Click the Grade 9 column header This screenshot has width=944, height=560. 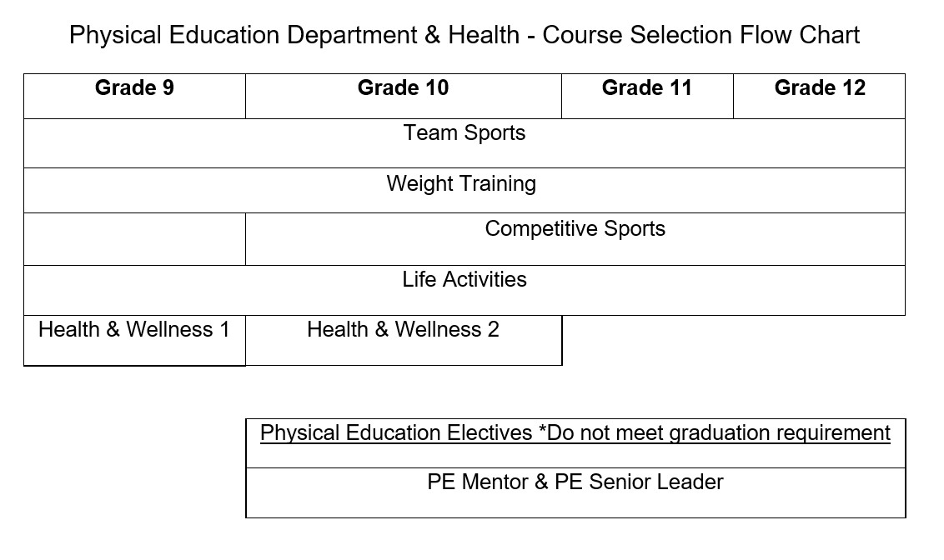coord(134,88)
